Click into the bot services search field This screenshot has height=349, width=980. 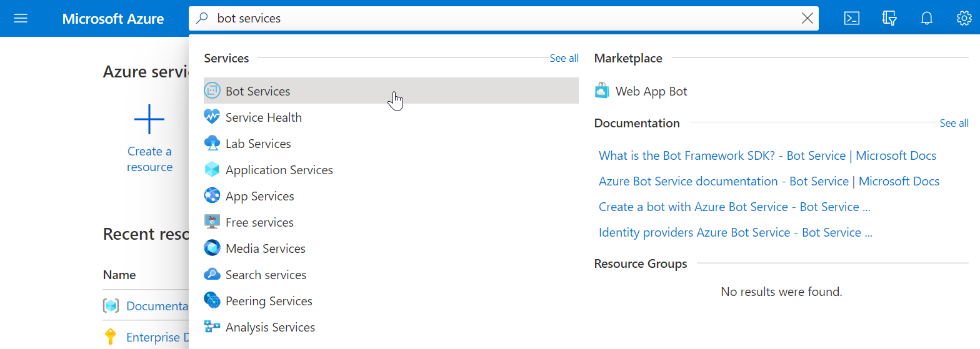[500, 19]
